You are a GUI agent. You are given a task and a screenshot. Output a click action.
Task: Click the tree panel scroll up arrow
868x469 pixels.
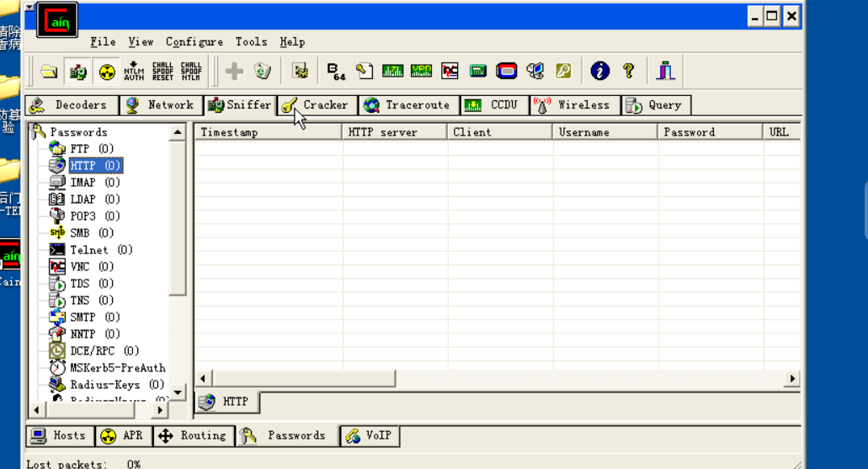pos(178,132)
